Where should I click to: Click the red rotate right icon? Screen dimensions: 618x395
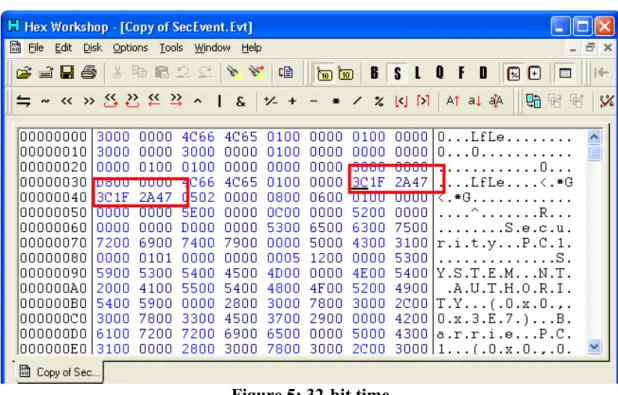pyautogui.click(x=132, y=101)
